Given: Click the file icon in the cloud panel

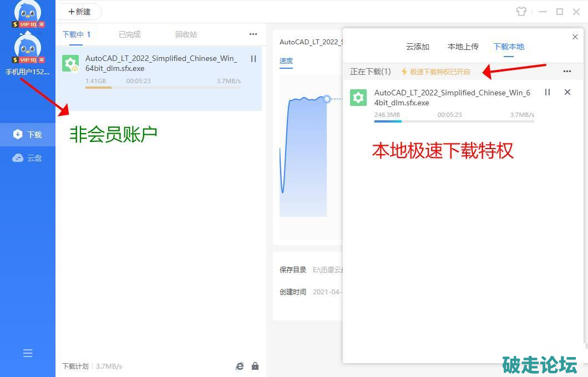Looking at the screenshot, I should 358,98.
